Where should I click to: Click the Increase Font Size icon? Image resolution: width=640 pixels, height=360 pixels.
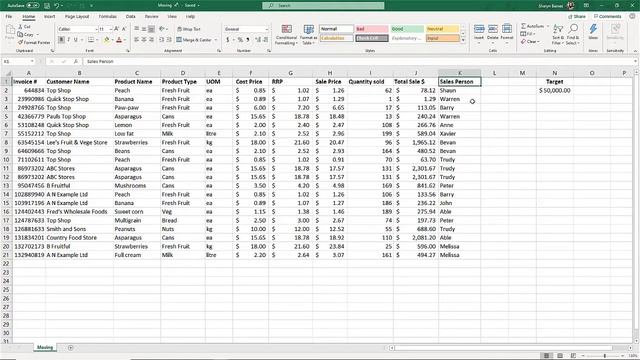(117, 29)
